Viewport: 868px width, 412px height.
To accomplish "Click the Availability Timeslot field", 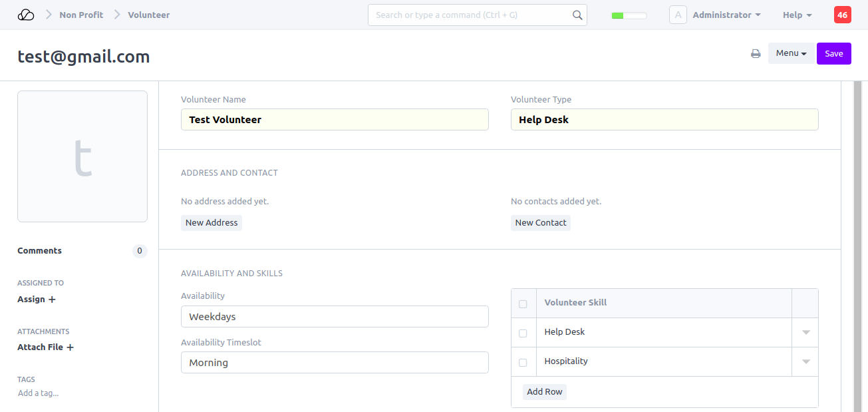I will 335,363.
